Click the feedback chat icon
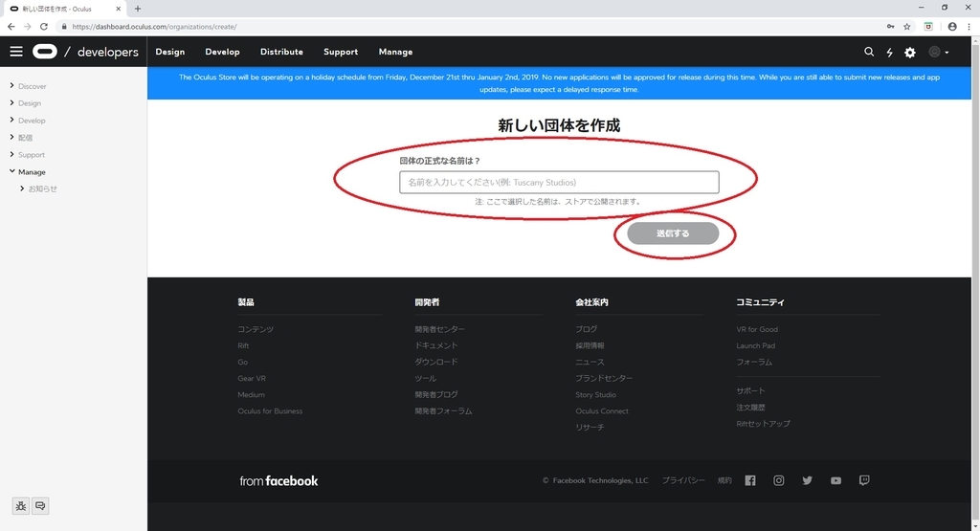This screenshot has height=531, width=980. (x=40, y=506)
